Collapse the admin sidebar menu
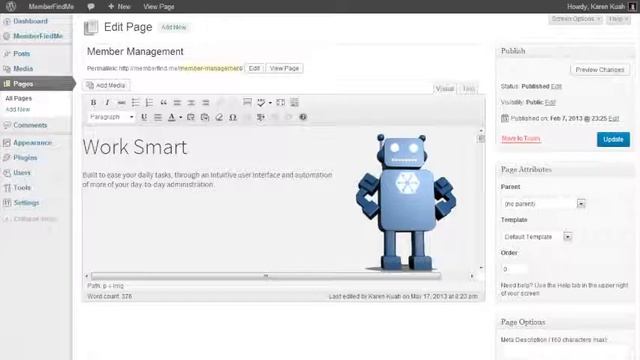The image size is (640, 360). [x=31, y=219]
